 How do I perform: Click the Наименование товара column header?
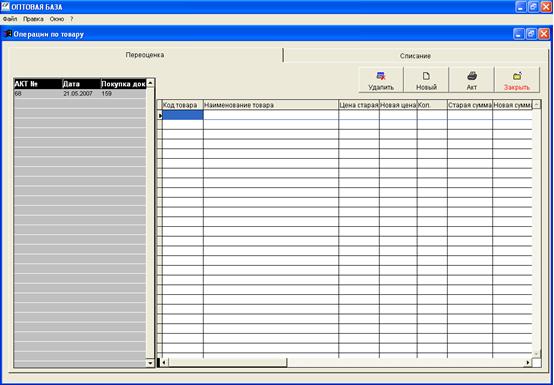click(x=271, y=105)
